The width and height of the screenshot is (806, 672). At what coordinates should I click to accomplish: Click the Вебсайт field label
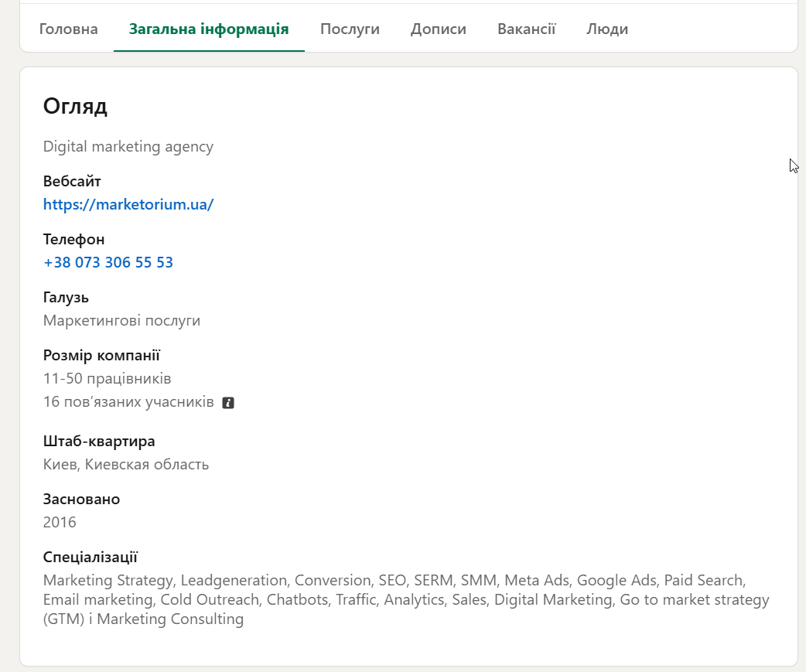click(72, 182)
